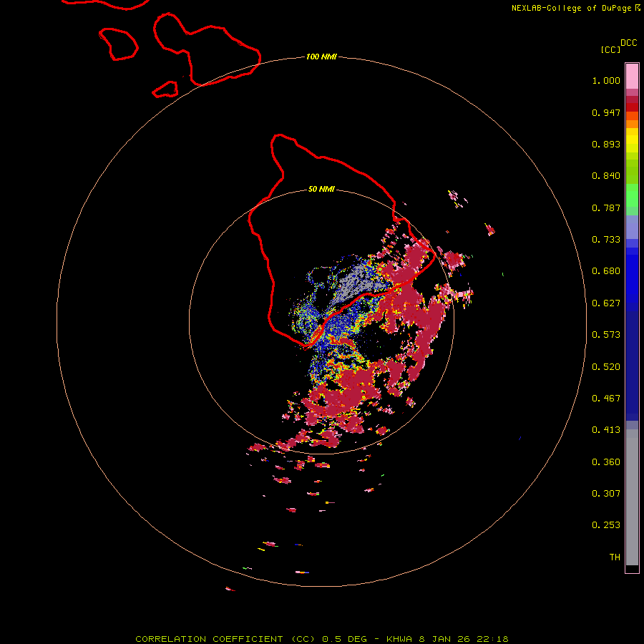The height and width of the screenshot is (644, 644).
Task: Click the TH threshold label
Action: coord(615,557)
